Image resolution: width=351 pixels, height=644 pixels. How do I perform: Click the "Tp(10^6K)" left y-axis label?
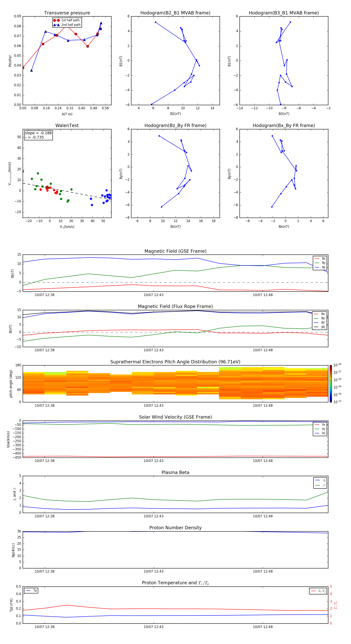point(11,605)
